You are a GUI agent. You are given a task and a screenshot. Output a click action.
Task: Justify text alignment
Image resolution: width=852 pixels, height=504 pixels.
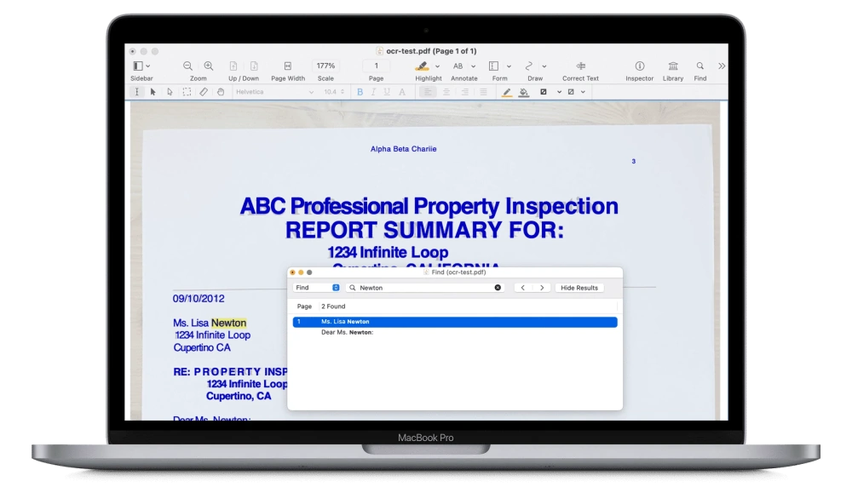pyautogui.click(x=483, y=92)
